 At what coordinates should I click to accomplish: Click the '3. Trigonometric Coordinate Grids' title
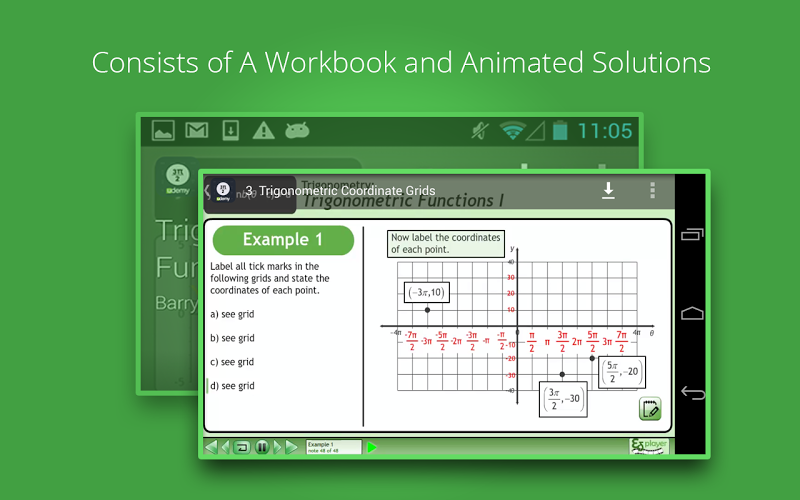(340, 191)
